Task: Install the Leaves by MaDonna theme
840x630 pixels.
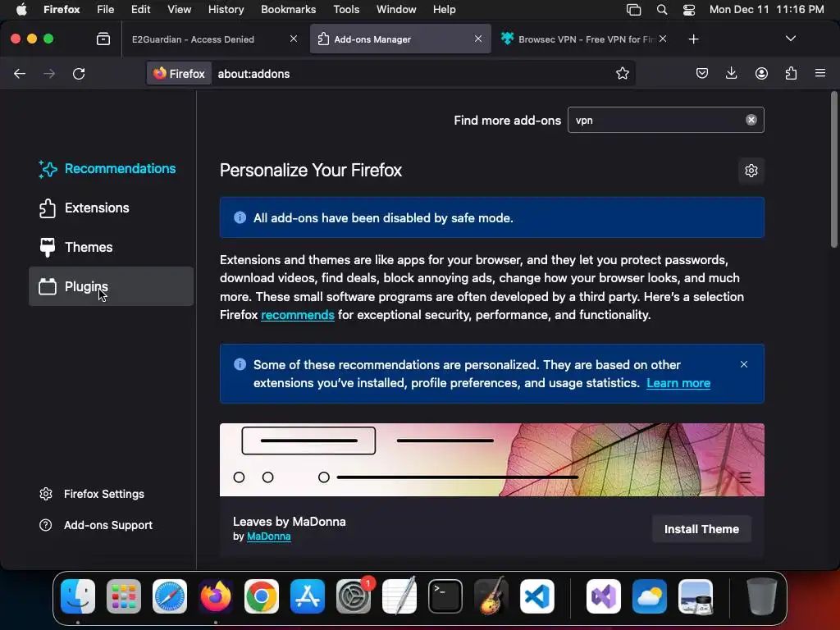Action: point(701,529)
